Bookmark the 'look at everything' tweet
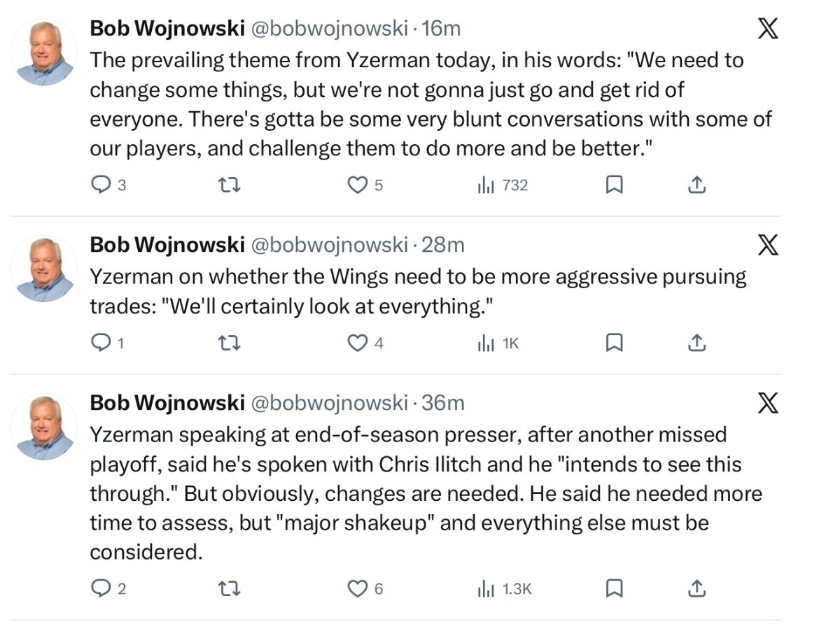This screenshot has width=840, height=631. tap(614, 343)
